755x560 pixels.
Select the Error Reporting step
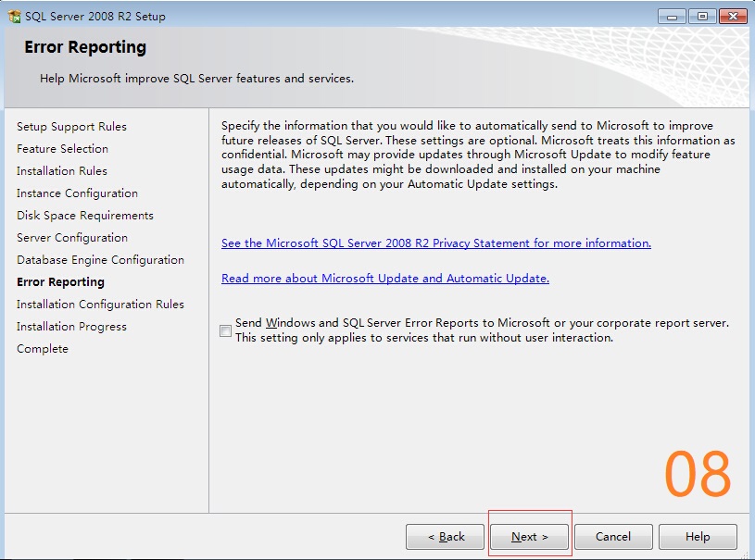pos(60,282)
